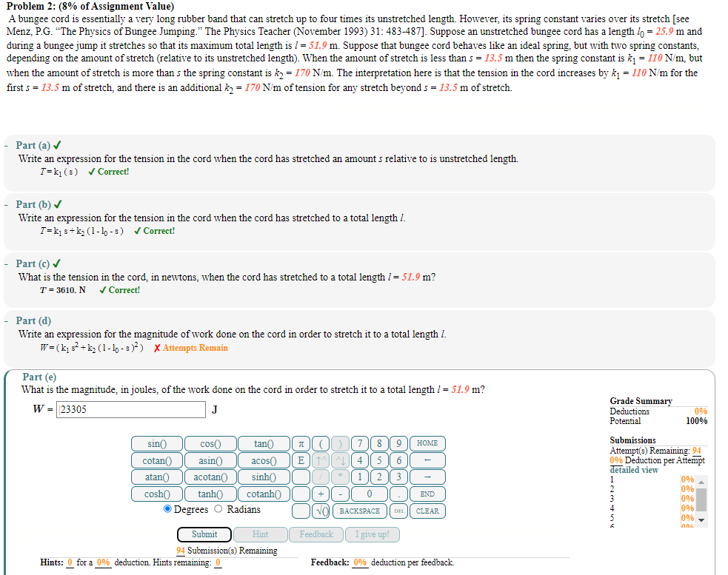Collapse the Part (d) section
Image resolution: width=728 pixels, height=575 pixels.
[6, 320]
